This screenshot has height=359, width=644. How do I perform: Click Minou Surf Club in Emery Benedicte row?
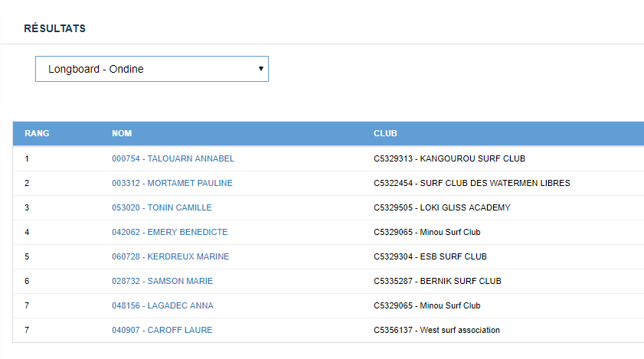pos(450,232)
